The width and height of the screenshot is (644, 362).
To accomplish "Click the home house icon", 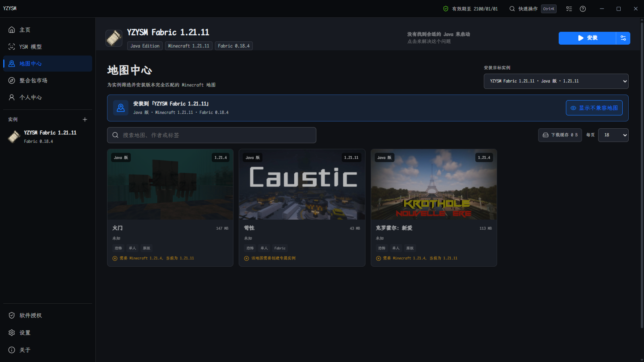I will pos(12,30).
